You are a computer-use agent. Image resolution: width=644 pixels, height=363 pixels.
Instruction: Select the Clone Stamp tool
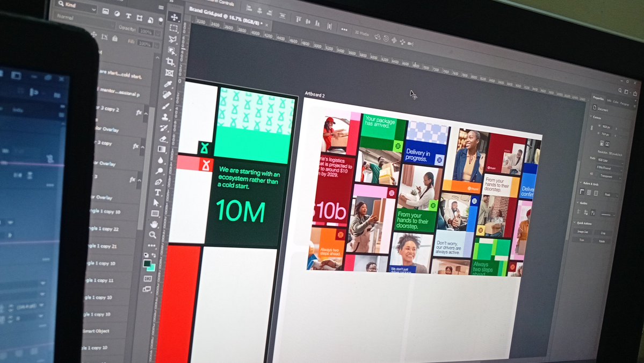[x=165, y=117]
